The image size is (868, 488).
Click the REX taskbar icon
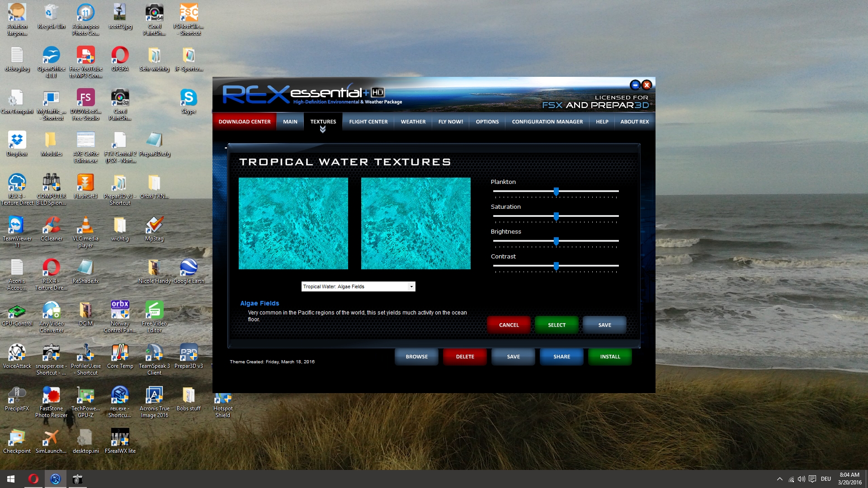coord(56,479)
